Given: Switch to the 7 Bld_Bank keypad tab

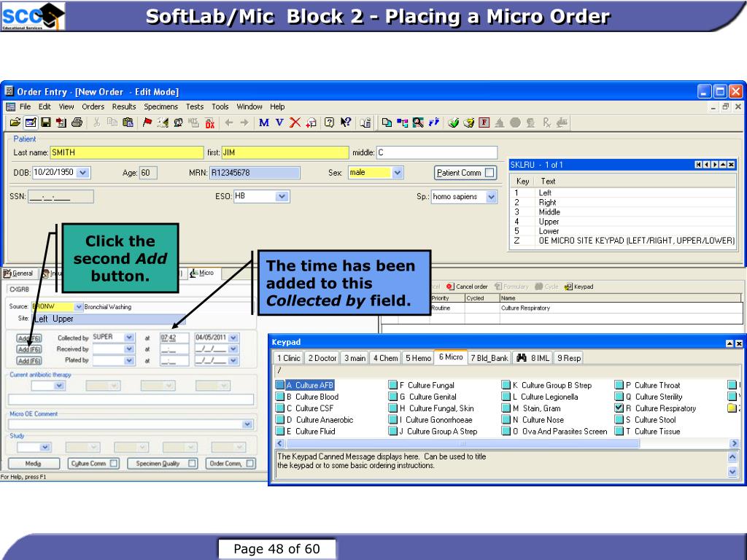Looking at the screenshot, I should coord(489,358).
